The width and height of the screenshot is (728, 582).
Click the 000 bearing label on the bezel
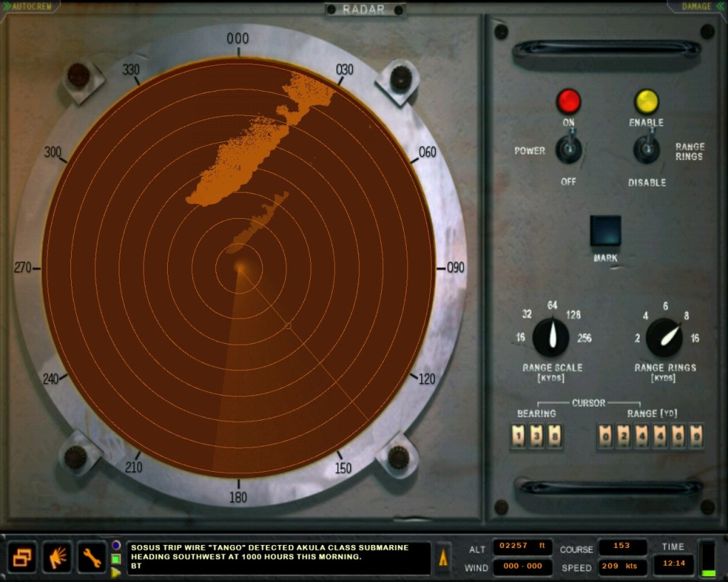[x=237, y=38]
